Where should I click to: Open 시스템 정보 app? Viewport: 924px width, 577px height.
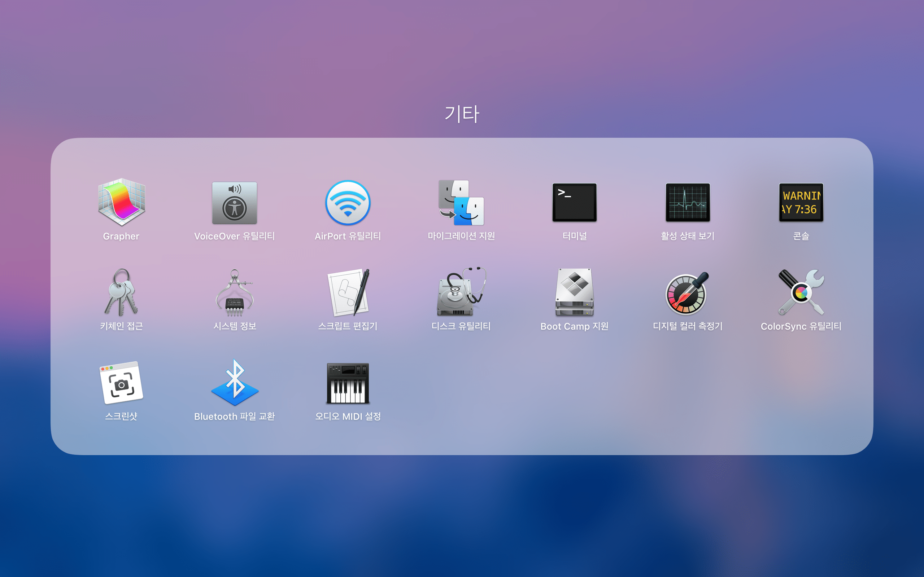[235, 293]
